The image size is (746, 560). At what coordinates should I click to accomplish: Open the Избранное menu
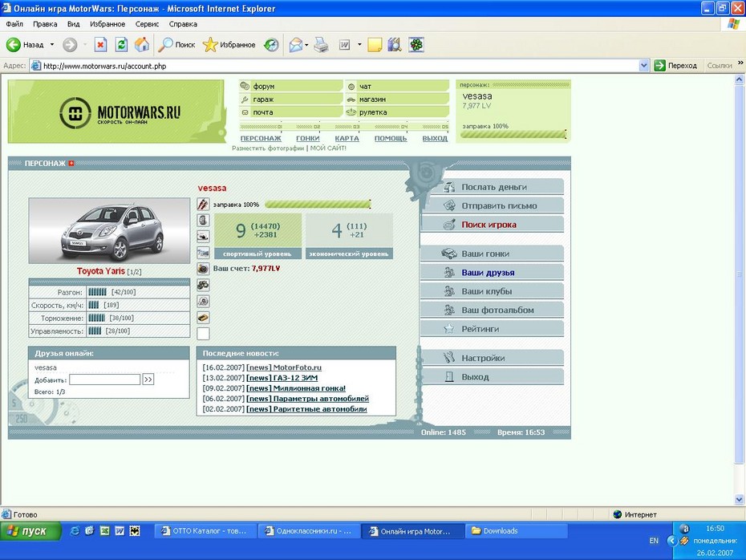(x=107, y=24)
